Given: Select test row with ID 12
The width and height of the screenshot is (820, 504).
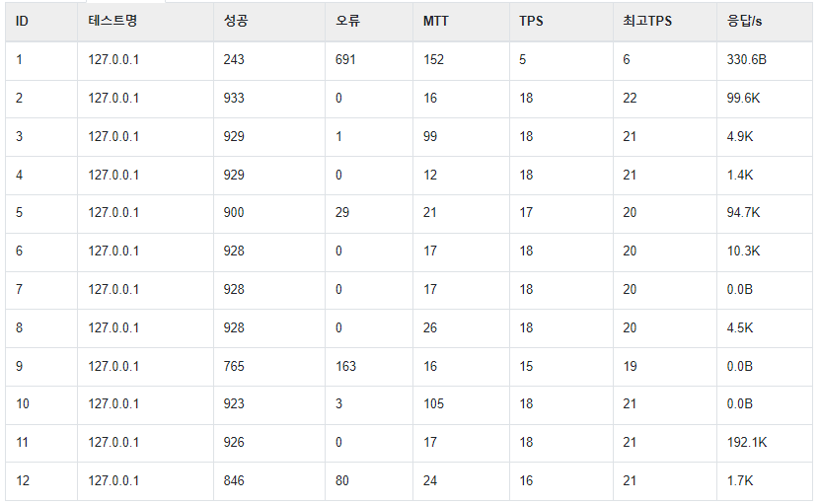Looking at the screenshot, I should point(409,481).
